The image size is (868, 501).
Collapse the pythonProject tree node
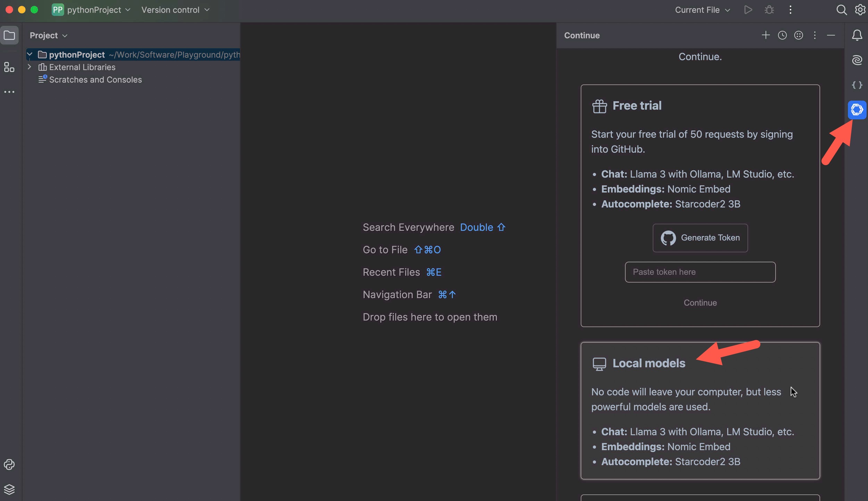[30, 54]
